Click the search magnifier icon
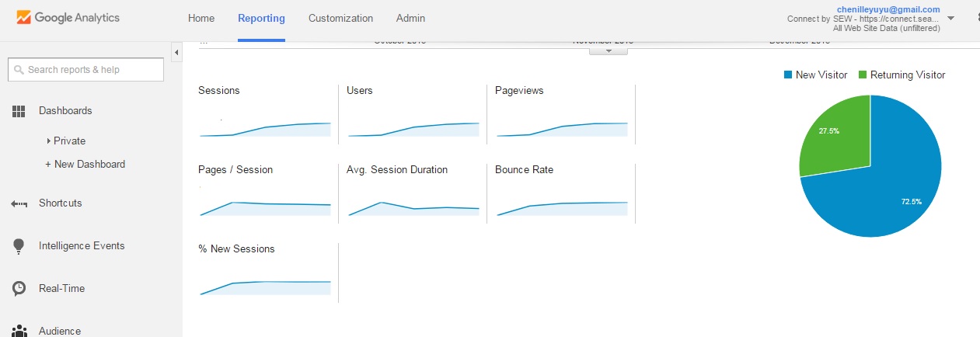 pos(19,70)
